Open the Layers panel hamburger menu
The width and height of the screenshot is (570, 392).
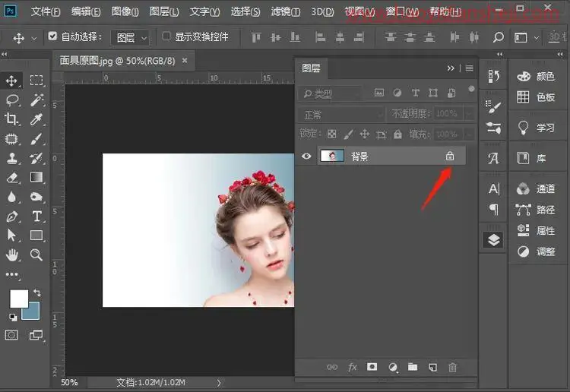tap(470, 68)
